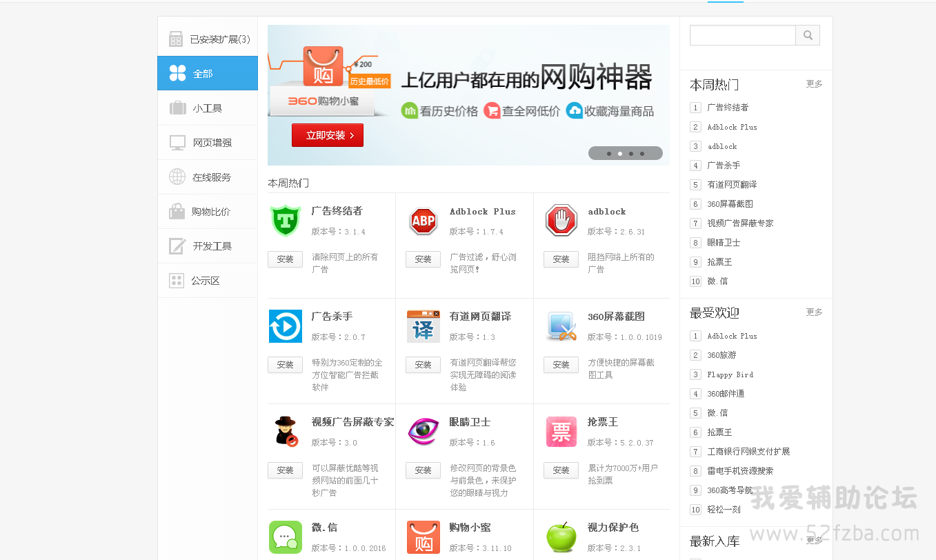Click the 公示区 grid icon
The width and height of the screenshot is (936, 560).
click(177, 281)
